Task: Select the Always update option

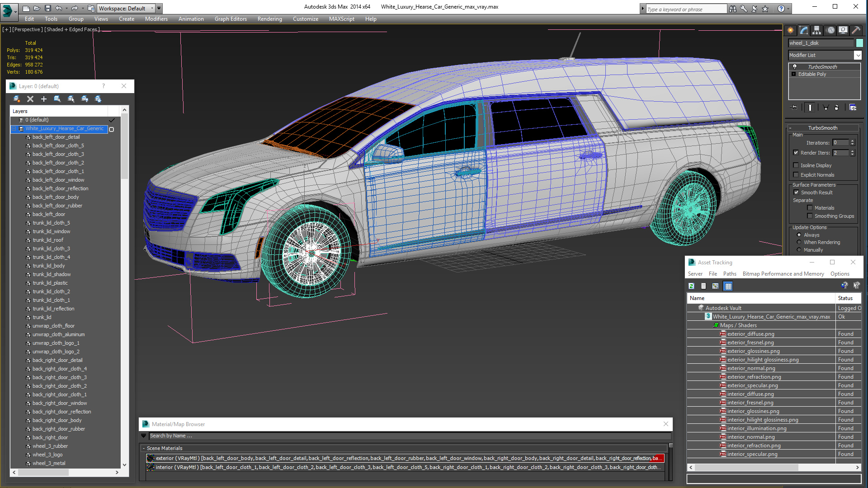Action: tap(799, 235)
